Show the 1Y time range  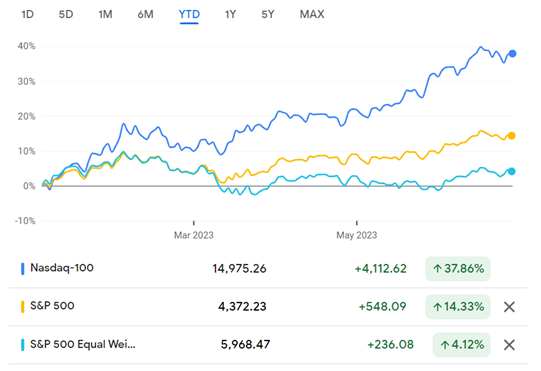[x=230, y=14]
